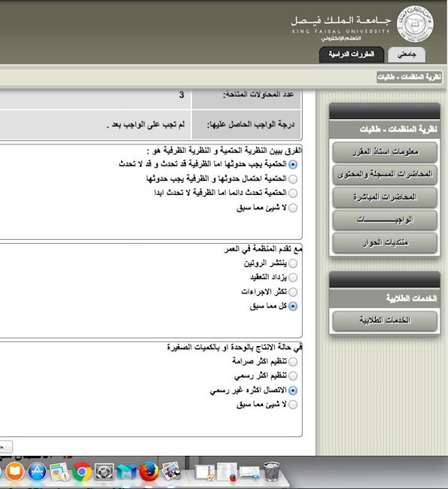Open Preview app icon in dock

click(172, 471)
